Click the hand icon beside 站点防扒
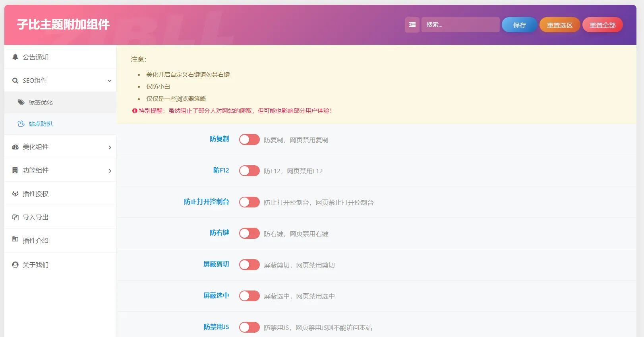The height and width of the screenshot is (337, 644). pos(21,124)
